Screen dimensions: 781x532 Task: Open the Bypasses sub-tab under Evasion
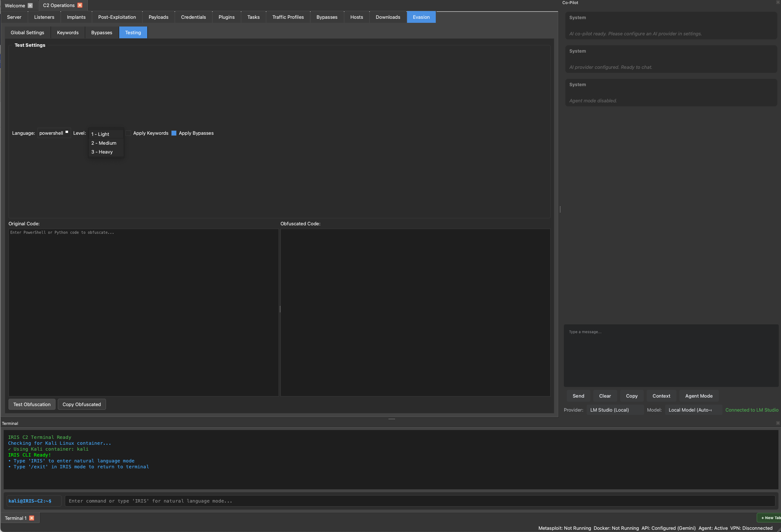[x=102, y=32]
